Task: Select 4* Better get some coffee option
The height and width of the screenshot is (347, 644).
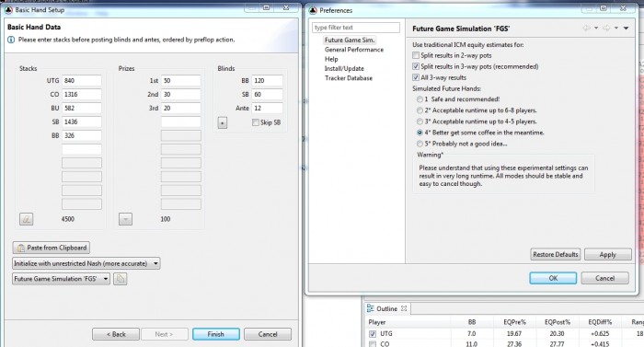Action: coord(420,133)
